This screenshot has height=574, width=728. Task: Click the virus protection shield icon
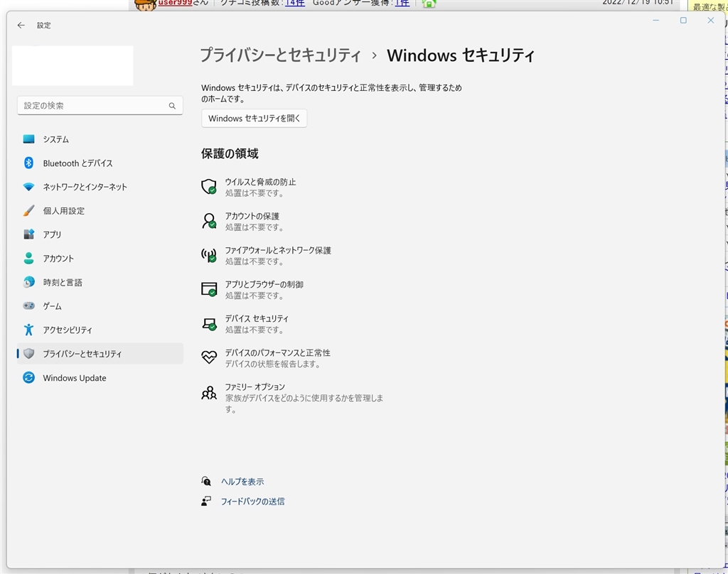click(x=209, y=187)
